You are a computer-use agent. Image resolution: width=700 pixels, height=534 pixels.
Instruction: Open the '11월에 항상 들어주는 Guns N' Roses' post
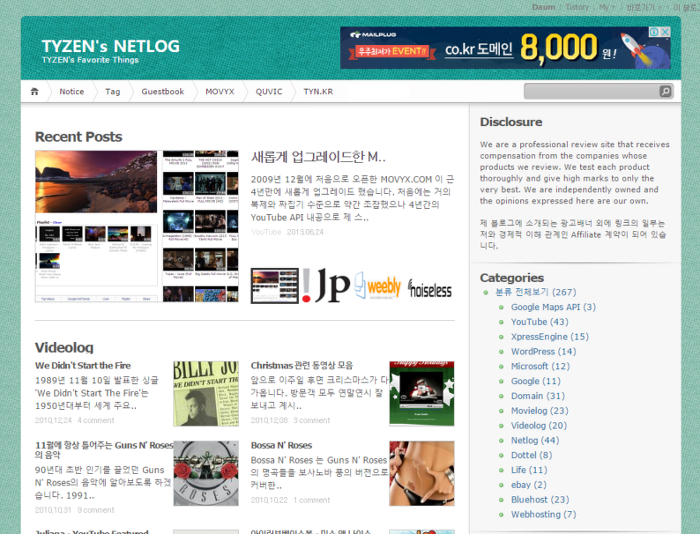click(104, 450)
